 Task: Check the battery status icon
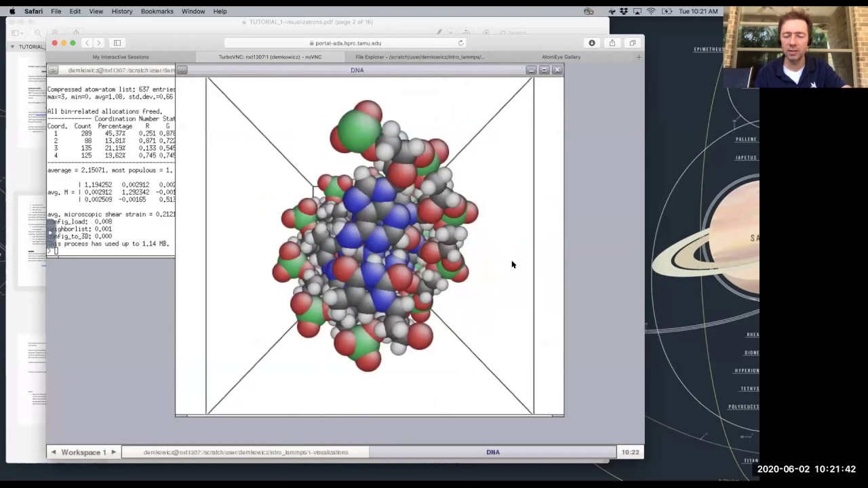[x=667, y=11]
